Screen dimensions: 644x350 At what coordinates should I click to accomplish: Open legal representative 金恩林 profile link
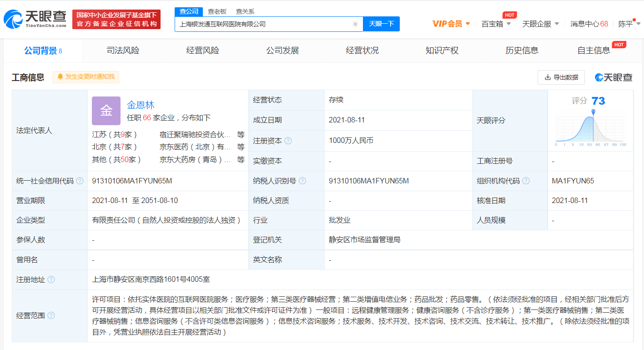[x=141, y=105]
